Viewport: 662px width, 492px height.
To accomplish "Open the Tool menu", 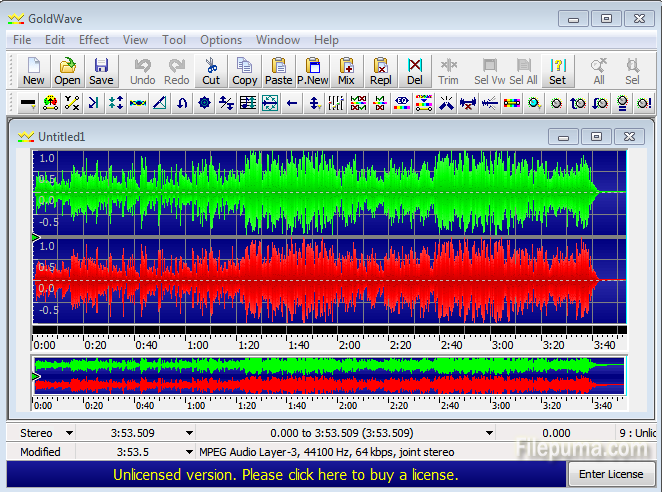I will pos(174,40).
